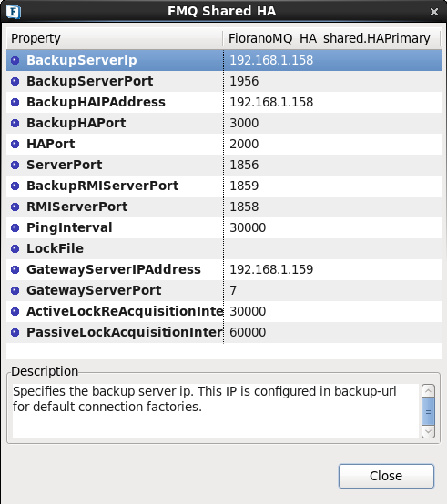This screenshot has width=447, height=504.
Task: Click the bullet icon beside BackupHAPort
Action: 15,123
